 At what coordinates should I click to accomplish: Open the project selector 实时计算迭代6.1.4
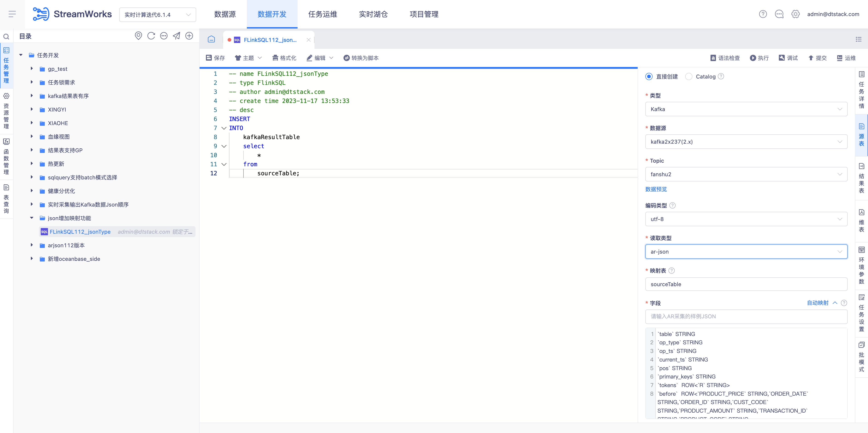pos(157,14)
